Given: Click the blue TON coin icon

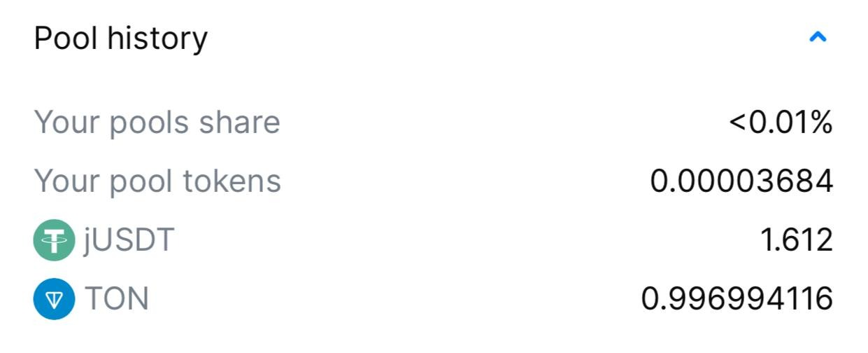Looking at the screenshot, I should 54,299.
